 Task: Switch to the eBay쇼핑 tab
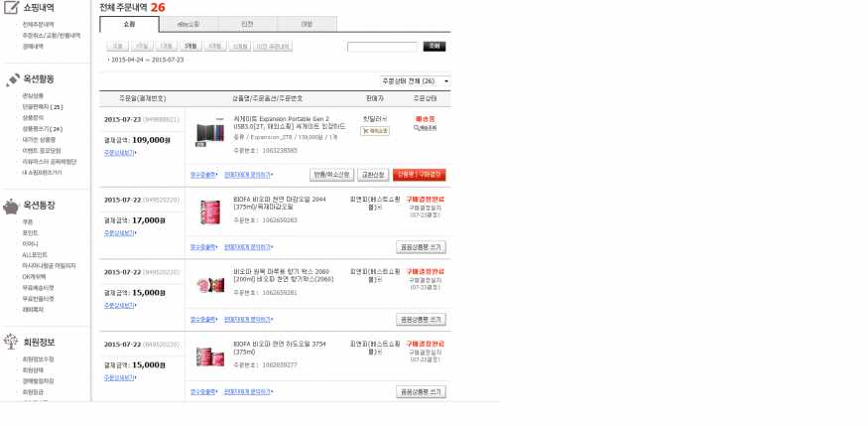(188, 23)
